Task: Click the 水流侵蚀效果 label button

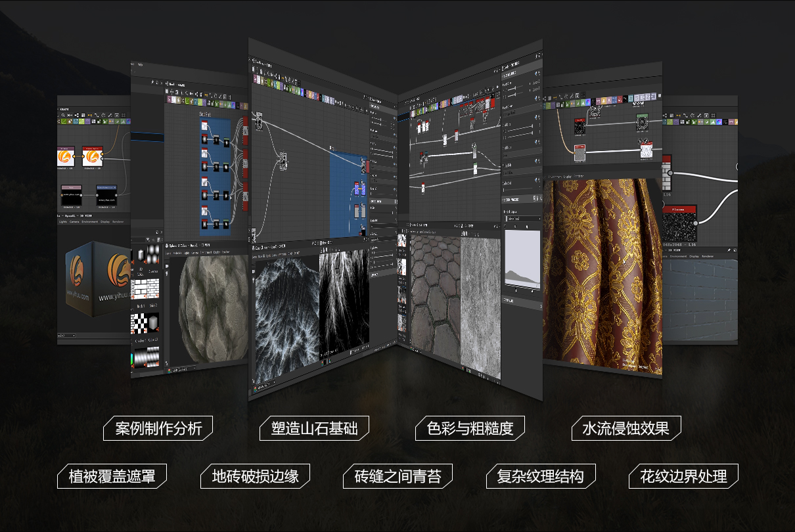Action: point(626,429)
